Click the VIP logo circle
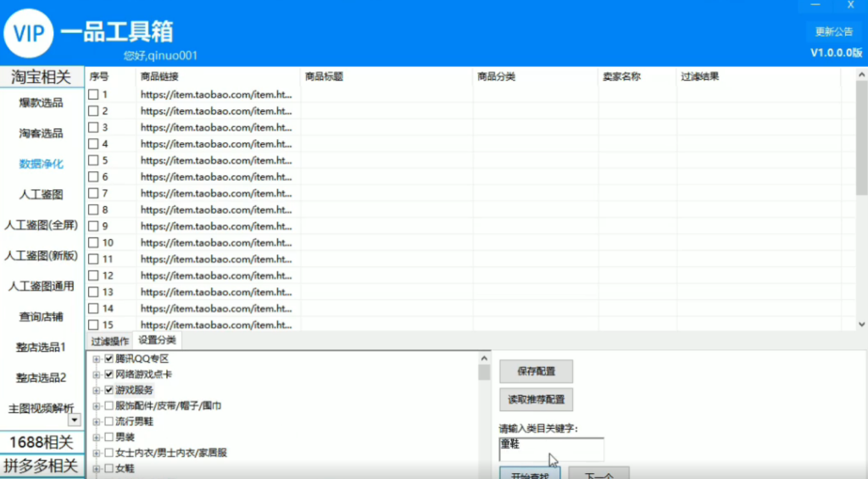This screenshot has width=868, height=479. pos(29,33)
